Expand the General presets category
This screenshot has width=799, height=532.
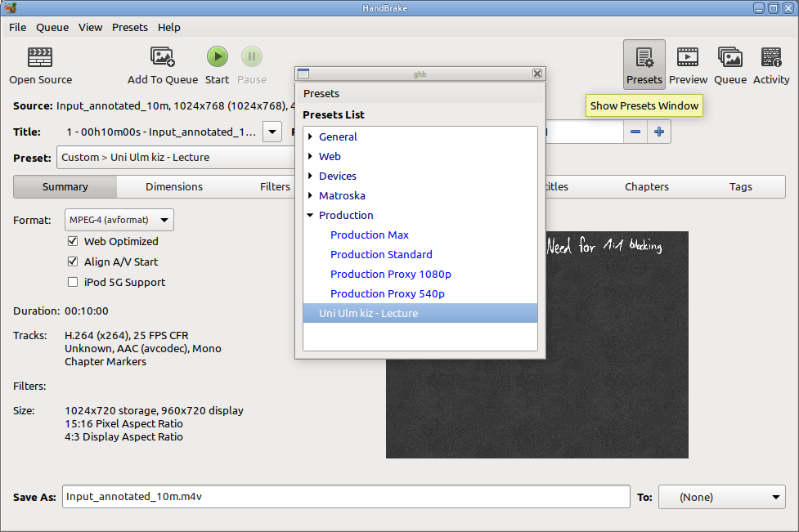(x=311, y=137)
